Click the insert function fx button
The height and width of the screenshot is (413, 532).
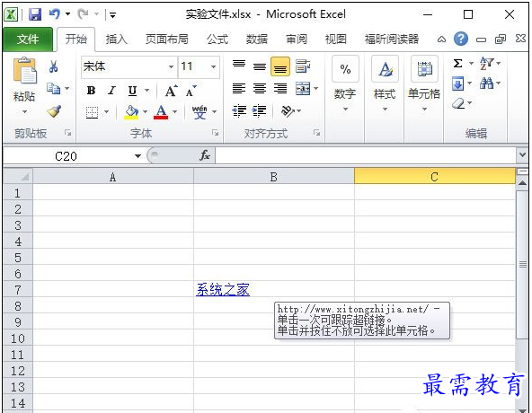205,155
